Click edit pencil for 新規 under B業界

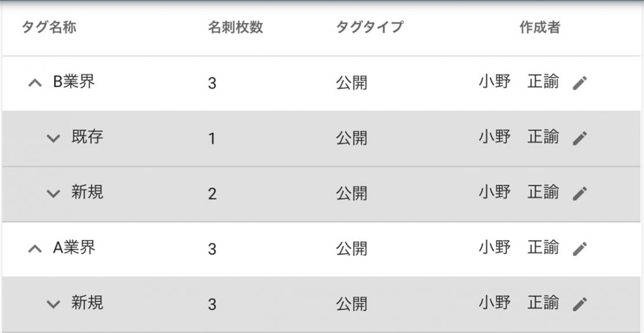(580, 194)
